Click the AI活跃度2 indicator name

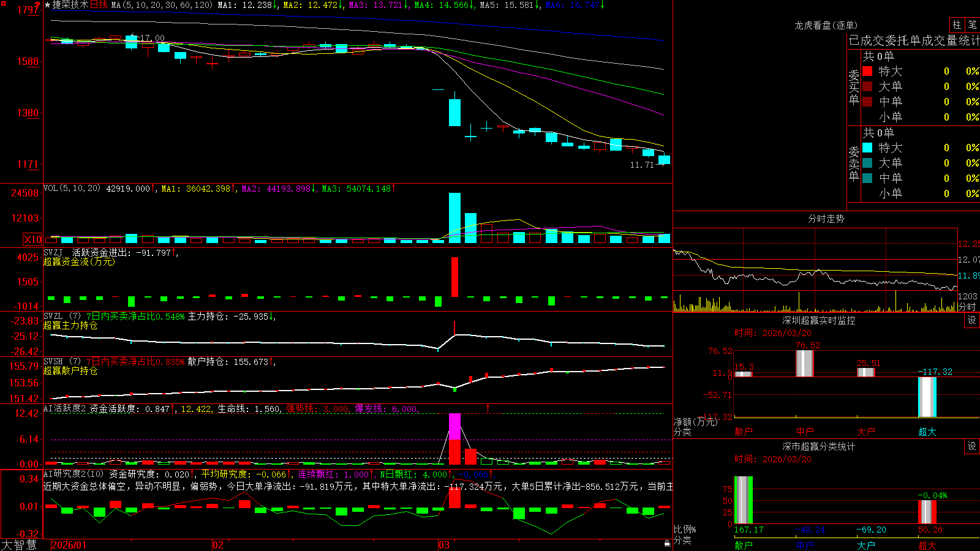pos(64,408)
